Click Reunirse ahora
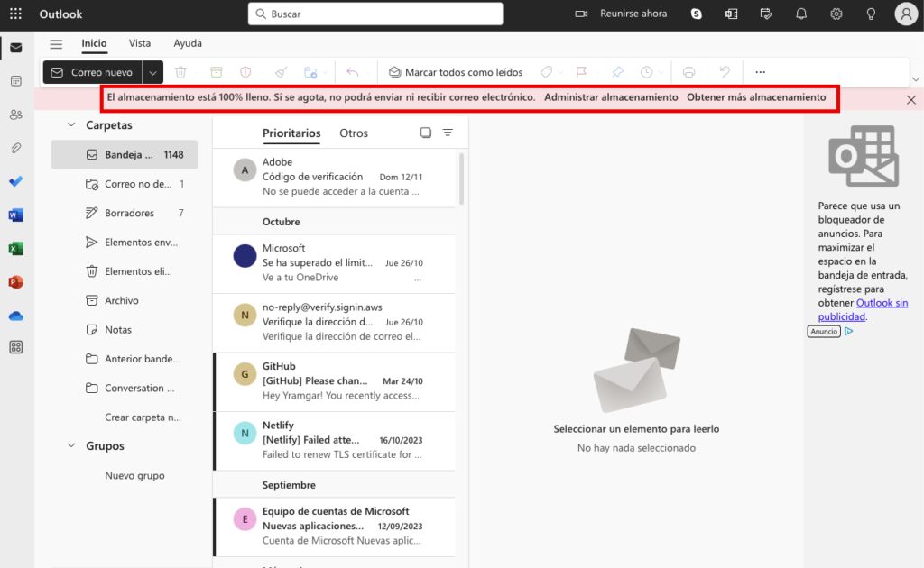 621,14
